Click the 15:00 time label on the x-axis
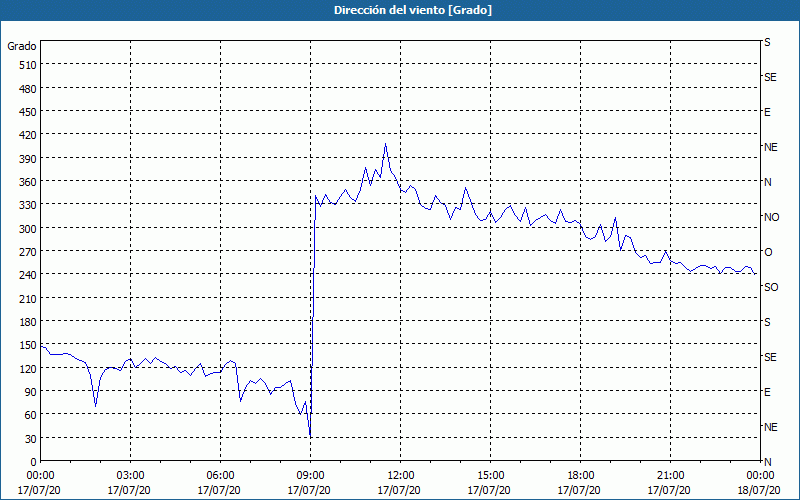Image resolution: width=800 pixels, height=500 pixels. (490, 476)
